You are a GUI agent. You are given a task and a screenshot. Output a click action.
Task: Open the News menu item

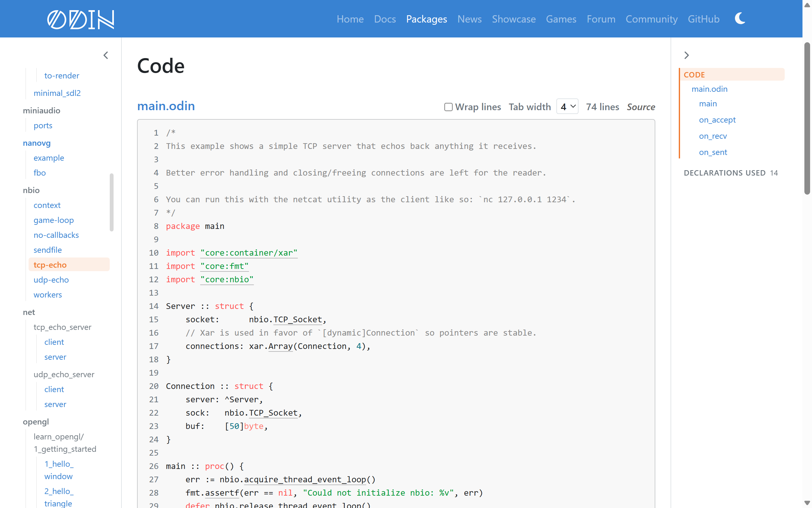pos(469,19)
